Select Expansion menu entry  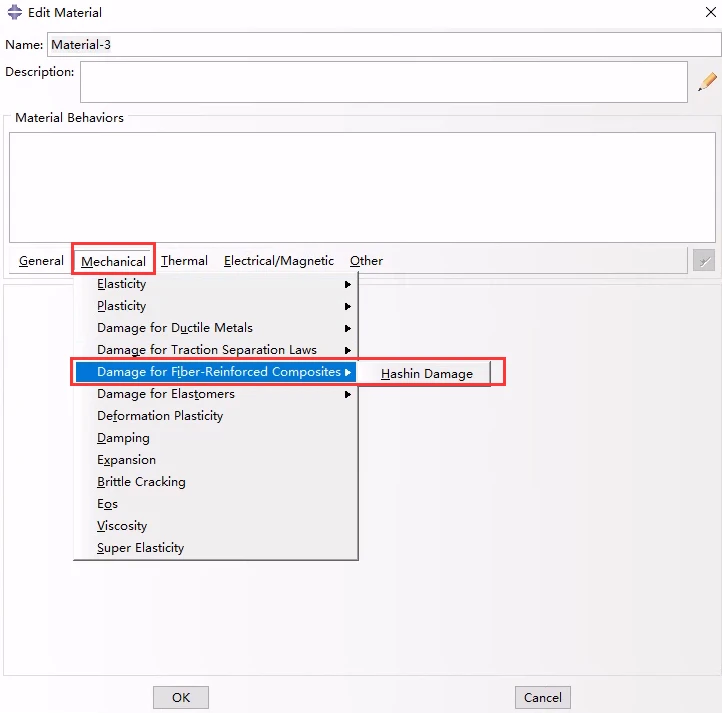[216, 460]
